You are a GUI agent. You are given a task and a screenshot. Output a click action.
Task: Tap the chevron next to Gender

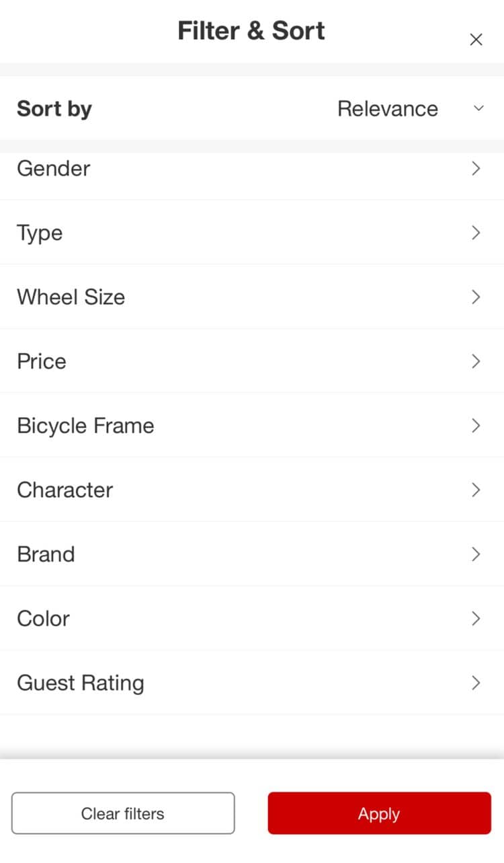(x=476, y=169)
